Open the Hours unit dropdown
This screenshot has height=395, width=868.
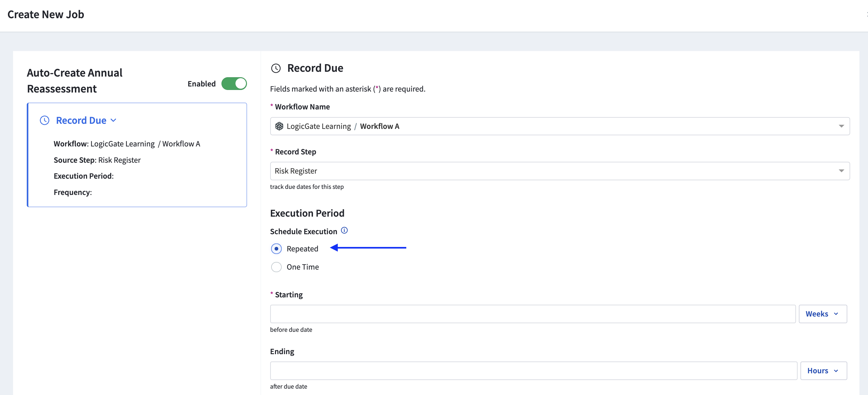point(823,370)
